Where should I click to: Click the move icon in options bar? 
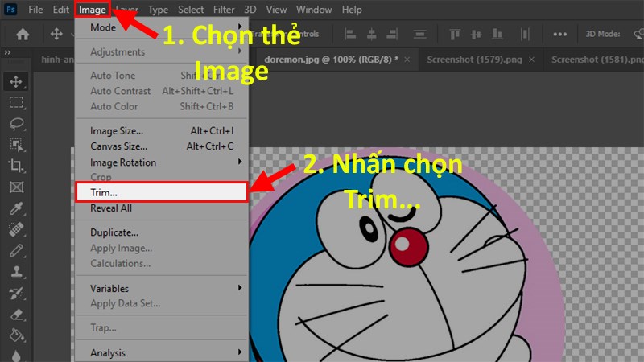tap(56, 34)
